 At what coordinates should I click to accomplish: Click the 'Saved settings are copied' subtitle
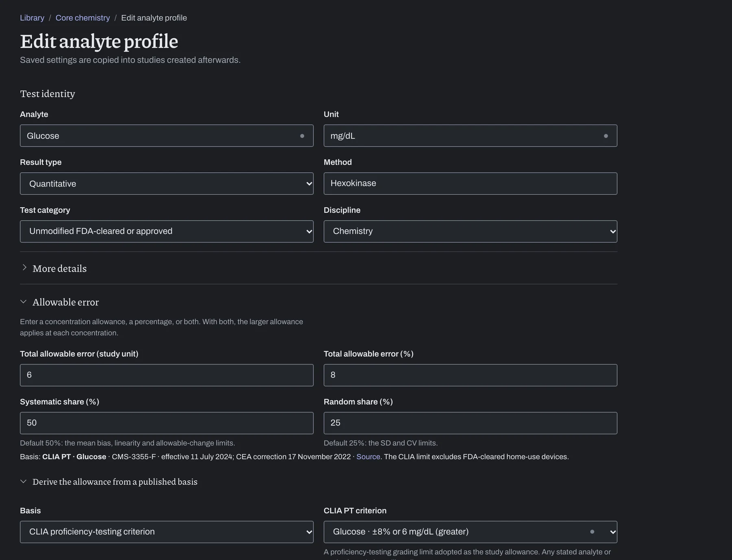pos(130,60)
